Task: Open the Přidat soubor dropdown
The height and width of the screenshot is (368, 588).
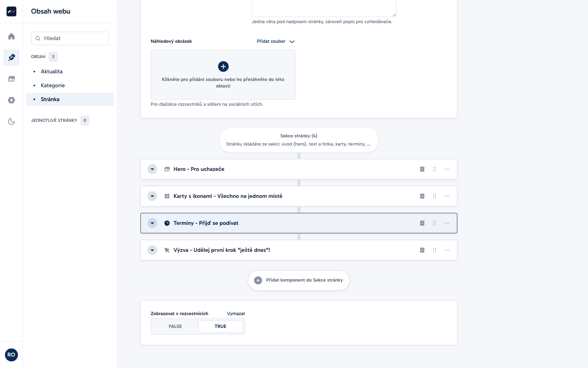Action: [x=275, y=41]
